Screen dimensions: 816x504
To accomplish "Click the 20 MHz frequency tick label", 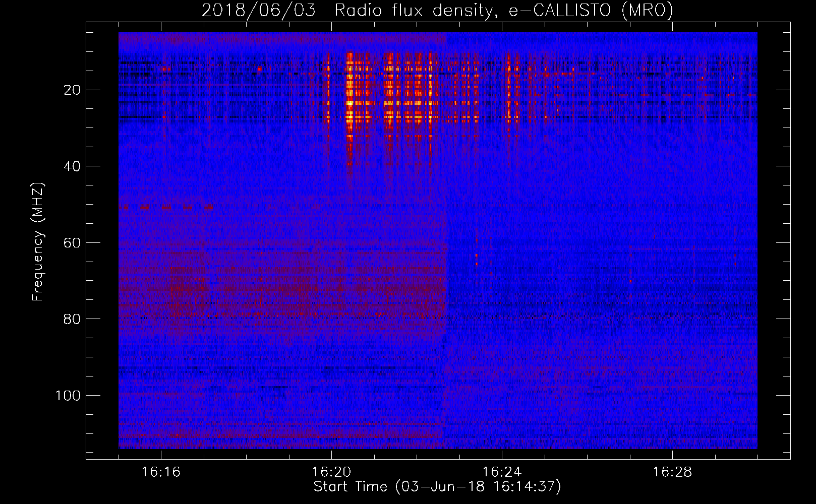I will [x=73, y=90].
